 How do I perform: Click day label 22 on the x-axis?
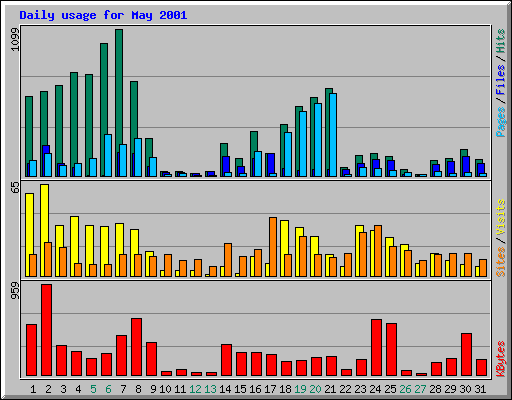[345, 389]
